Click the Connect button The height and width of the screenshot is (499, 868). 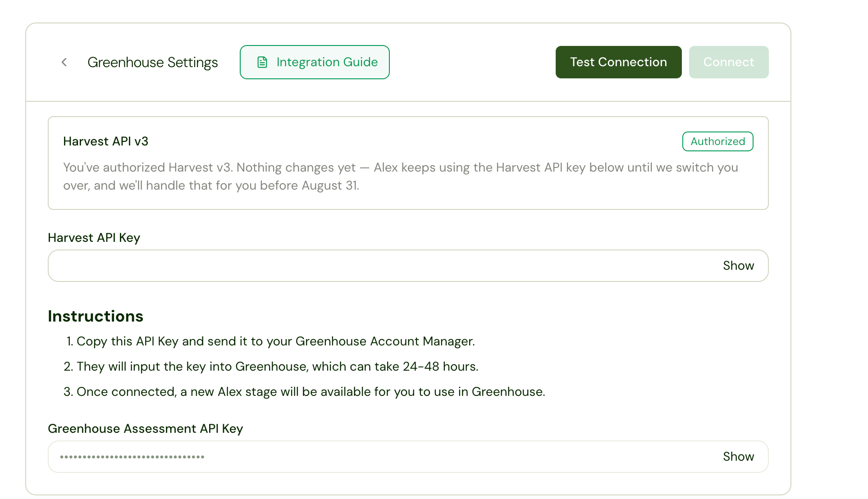729,62
